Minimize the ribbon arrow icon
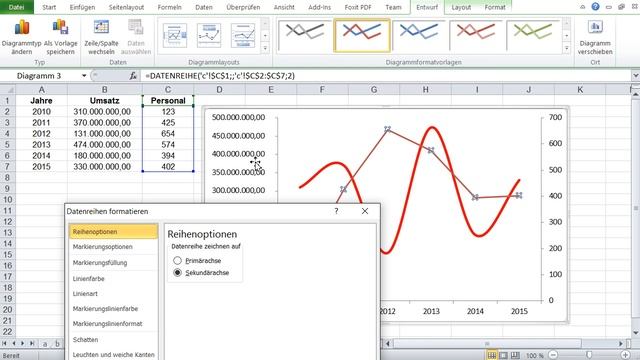Image resolution: width=640 pixels, height=360 pixels. 582,7
